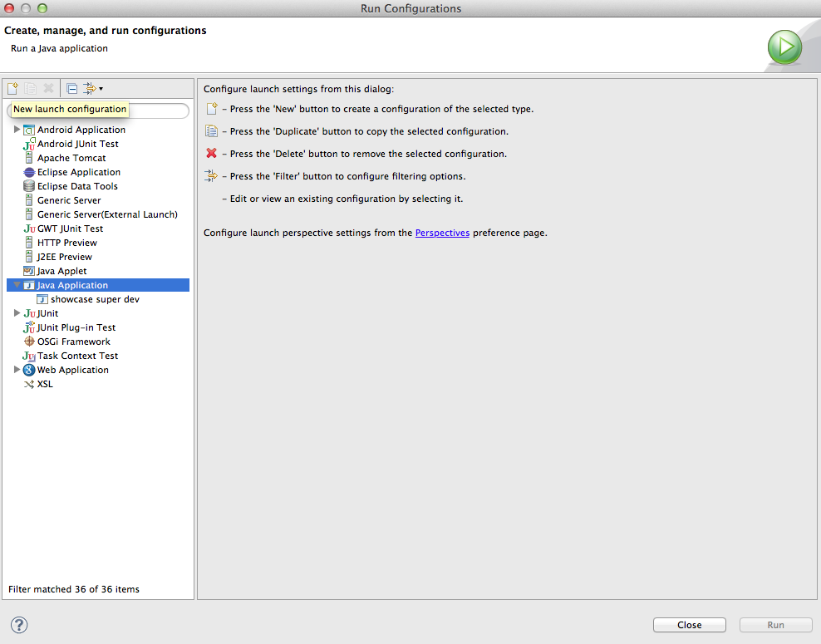Image resolution: width=821 pixels, height=644 pixels.
Task: Click the Delete configuration toolbar icon
Action: pos(48,88)
